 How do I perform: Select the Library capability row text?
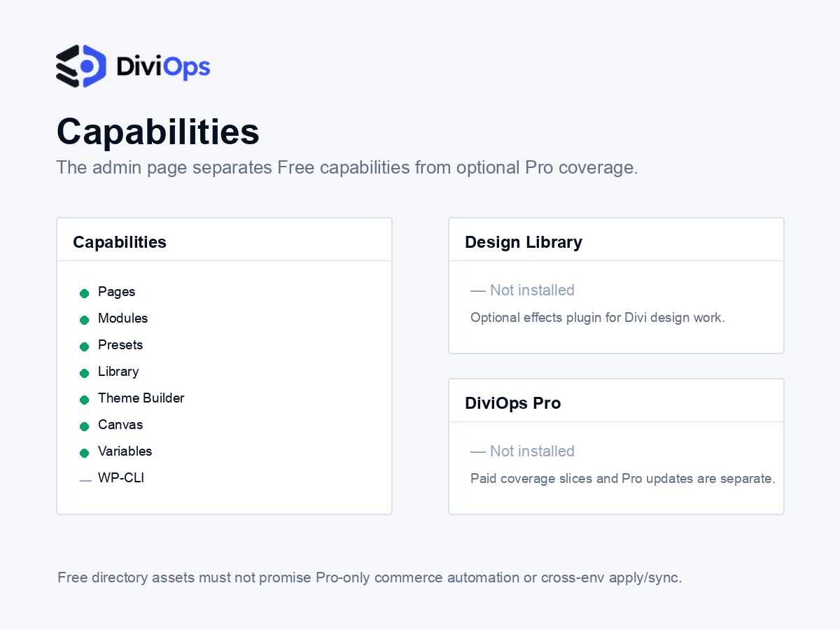(118, 372)
